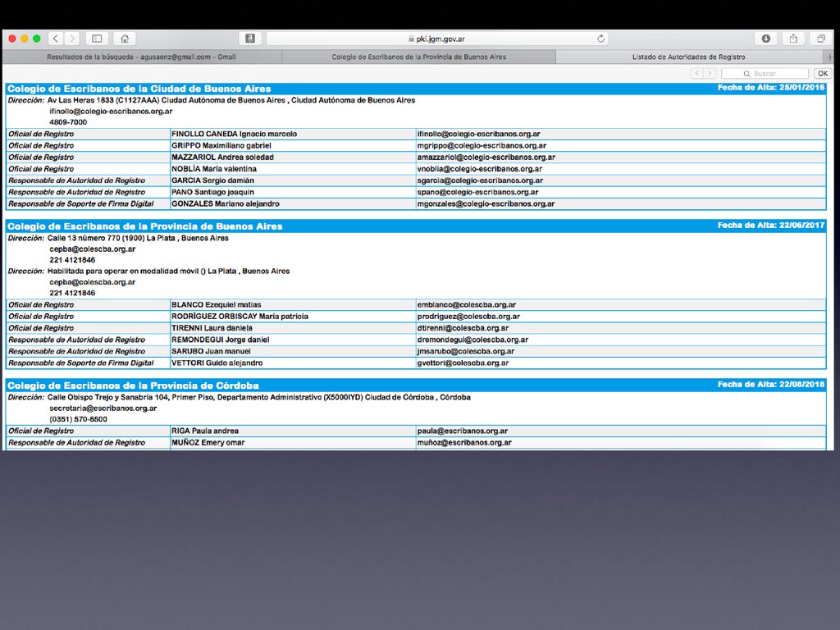Click name MUÑOZ Emery omar
The image size is (840, 630).
point(208,443)
